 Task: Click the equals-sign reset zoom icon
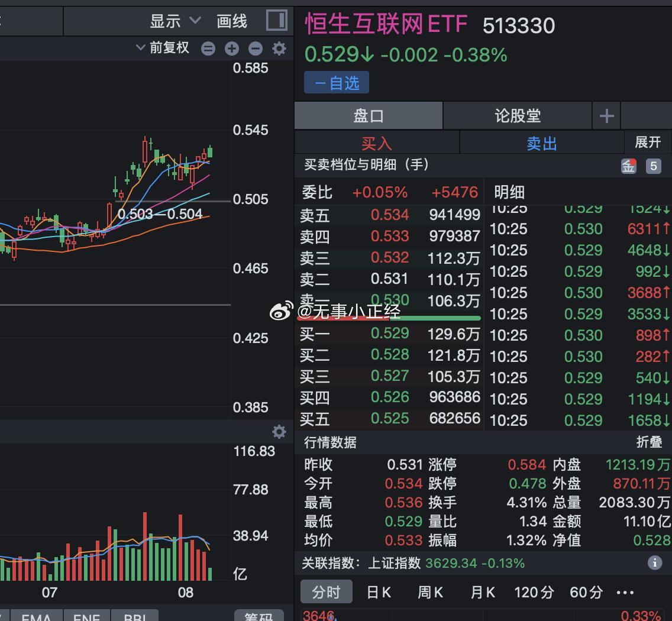(x=208, y=49)
